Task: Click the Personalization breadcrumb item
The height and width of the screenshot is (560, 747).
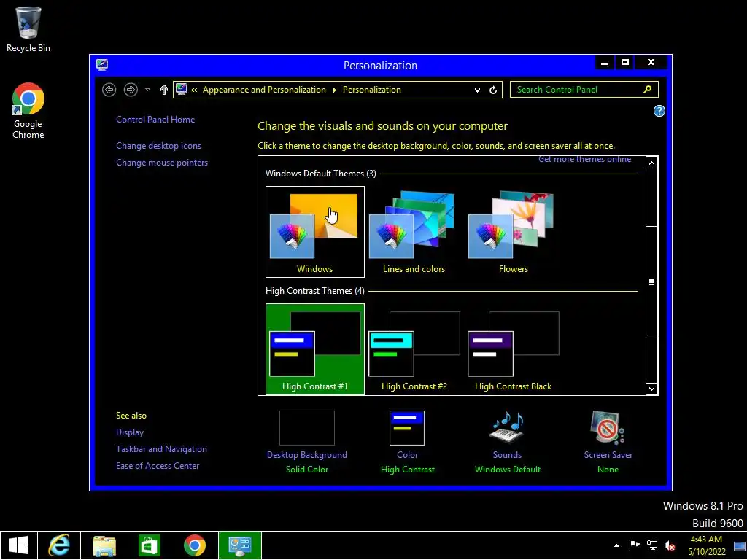Action: coord(371,90)
